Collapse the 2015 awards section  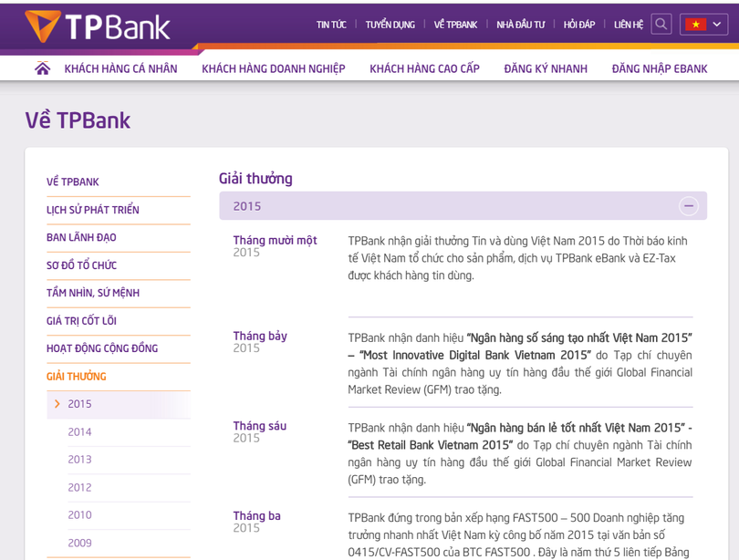[688, 206]
